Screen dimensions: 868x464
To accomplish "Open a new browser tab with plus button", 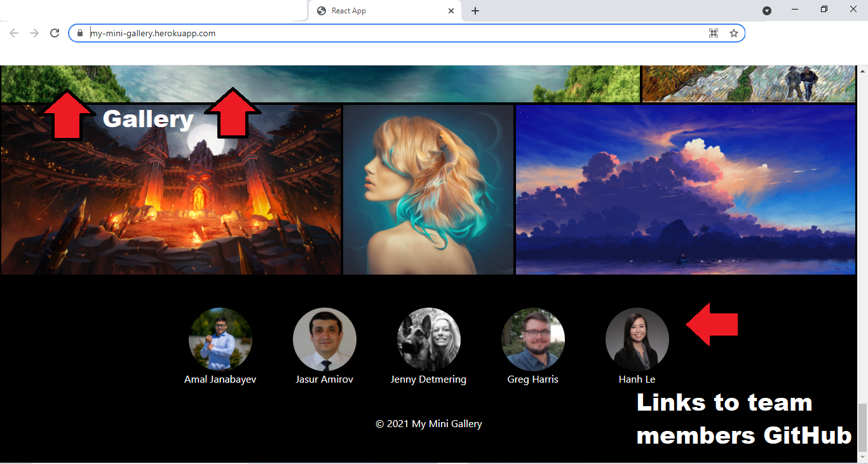I will click(475, 10).
